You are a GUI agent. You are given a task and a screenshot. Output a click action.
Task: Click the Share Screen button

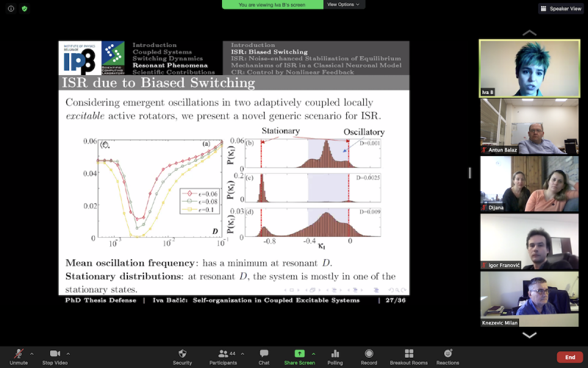[x=299, y=357]
